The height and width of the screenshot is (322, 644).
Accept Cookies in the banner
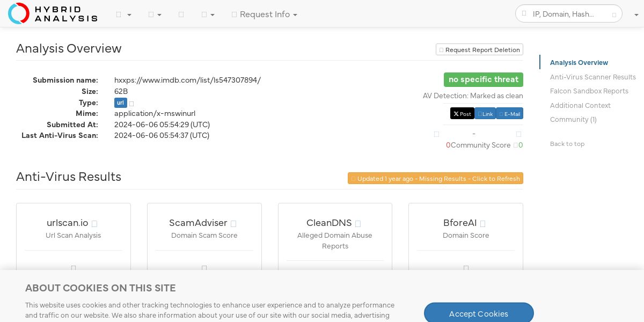click(x=479, y=313)
